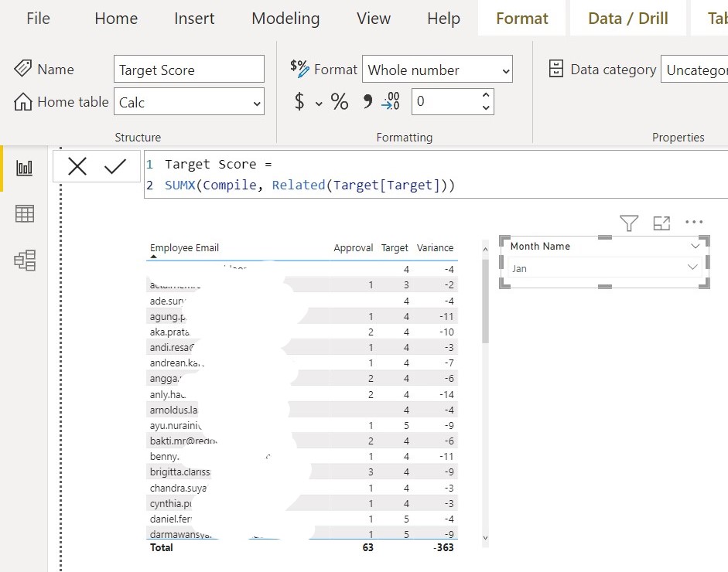Switch to the Insert ribbon tab
Screen dimensions: 728x572
click(x=194, y=18)
